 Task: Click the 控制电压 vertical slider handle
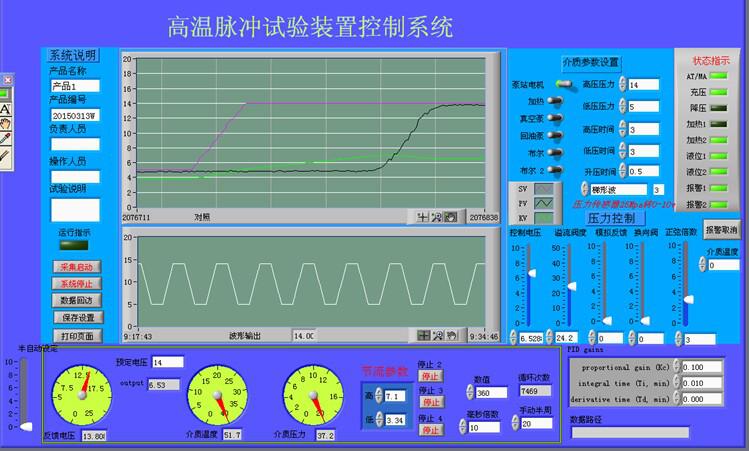[530, 273]
